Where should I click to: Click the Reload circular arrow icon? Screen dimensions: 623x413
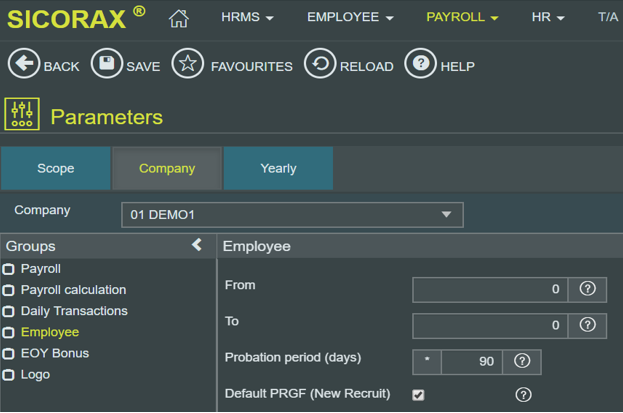(x=319, y=65)
